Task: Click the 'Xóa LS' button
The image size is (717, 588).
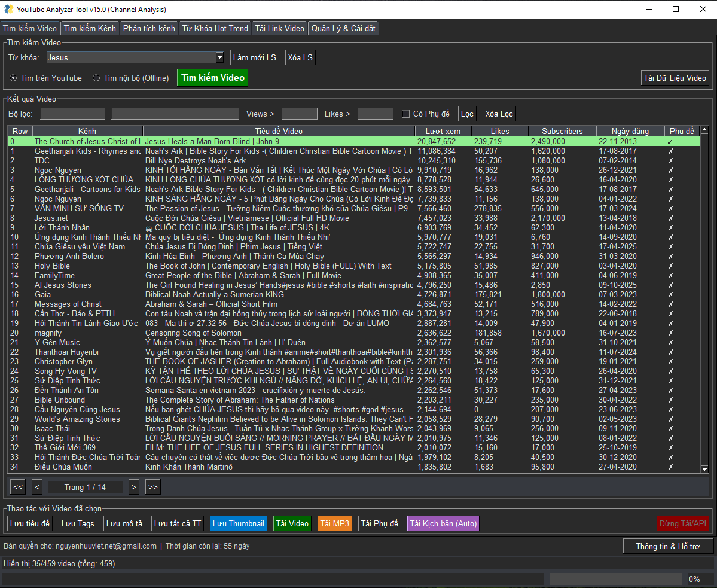Action: click(300, 57)
